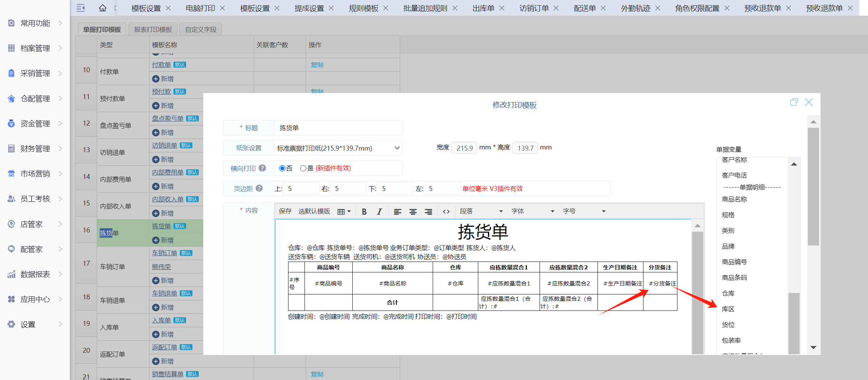Click 保存 in the editor toolbar
The height and width of the screenshot is (380, 868).
[x=285, y=211]
